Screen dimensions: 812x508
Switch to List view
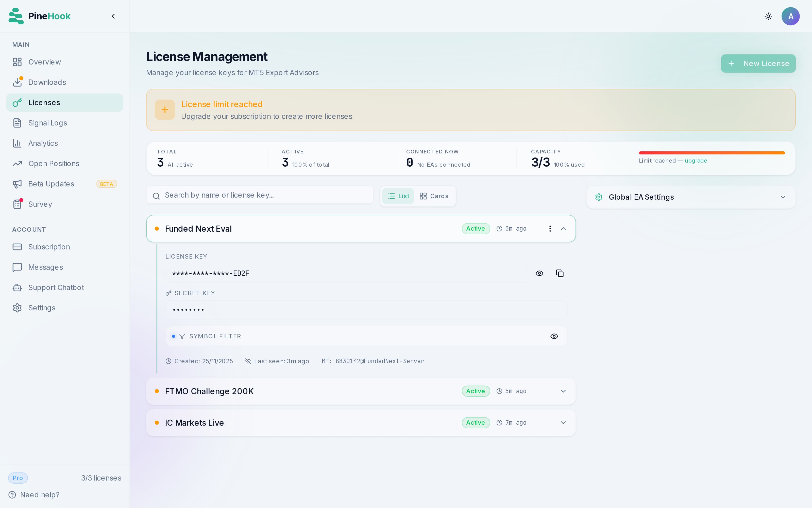click(x=398, y=196)
